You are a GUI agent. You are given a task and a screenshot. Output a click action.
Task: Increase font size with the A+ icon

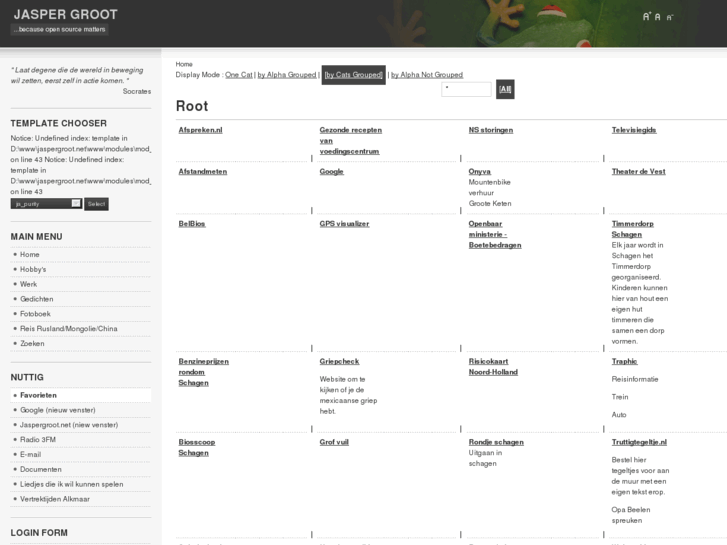(x=647, y=17)
